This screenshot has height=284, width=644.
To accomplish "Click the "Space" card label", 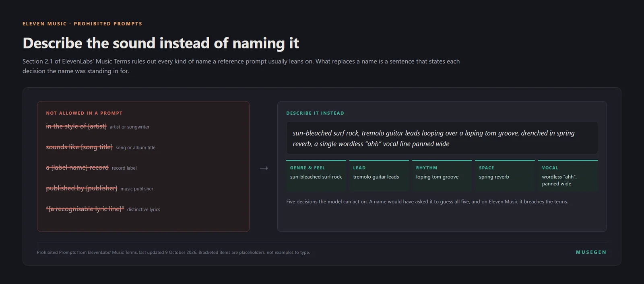I will [487, 168].
